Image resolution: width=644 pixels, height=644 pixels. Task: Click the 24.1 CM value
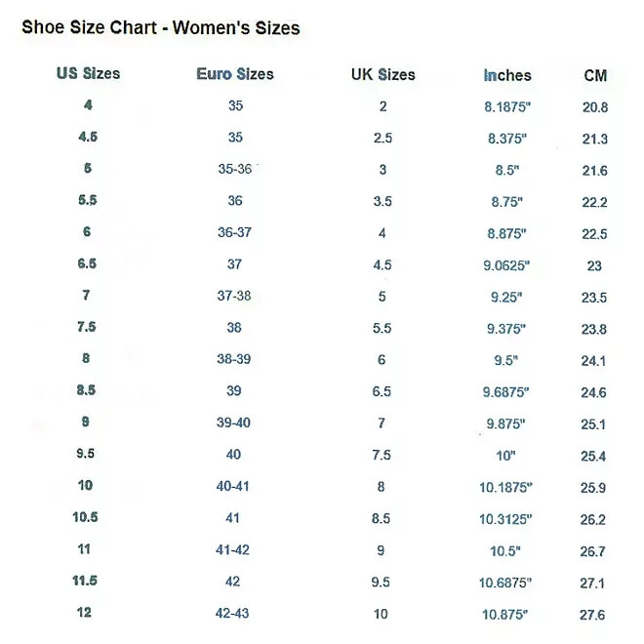tap(594, 361)
